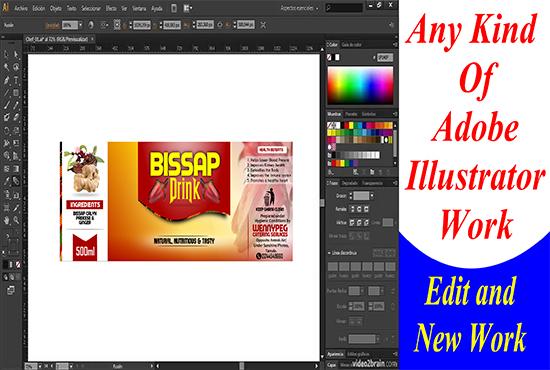550x370 pixels.
Task: Click the Opacidad label link
Action: pyautogui.click(x=53, y=25)
